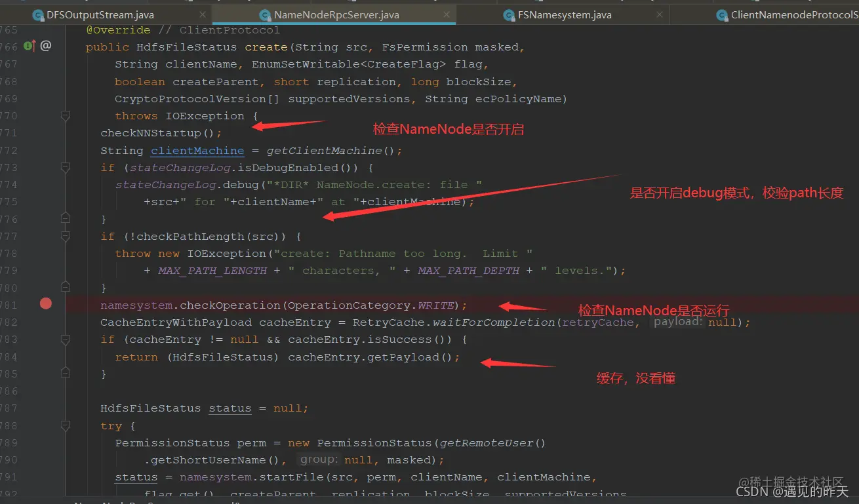Click the class icon on NameNodeRpcServer.java tab
The height and width of the screenshot is (504, 859).
(x=265, y=15)
